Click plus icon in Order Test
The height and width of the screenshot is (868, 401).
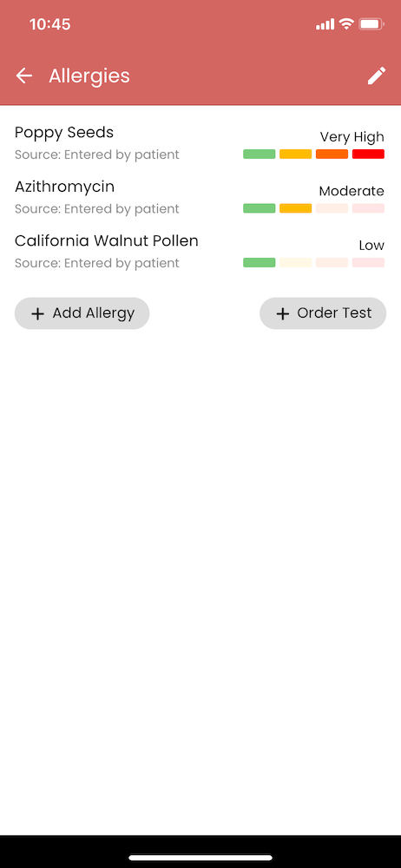point(282,314)
